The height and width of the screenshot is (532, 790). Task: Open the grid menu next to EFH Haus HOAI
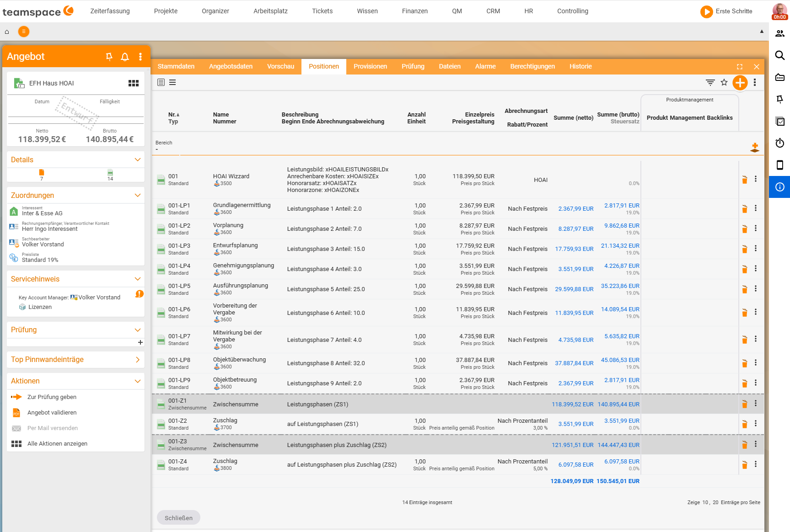click(x=134, y=83)
